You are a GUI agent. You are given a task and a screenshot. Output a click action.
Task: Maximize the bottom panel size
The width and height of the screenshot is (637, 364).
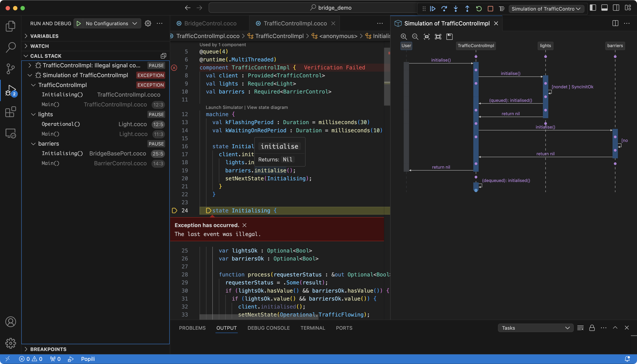[x=615, y=328]
